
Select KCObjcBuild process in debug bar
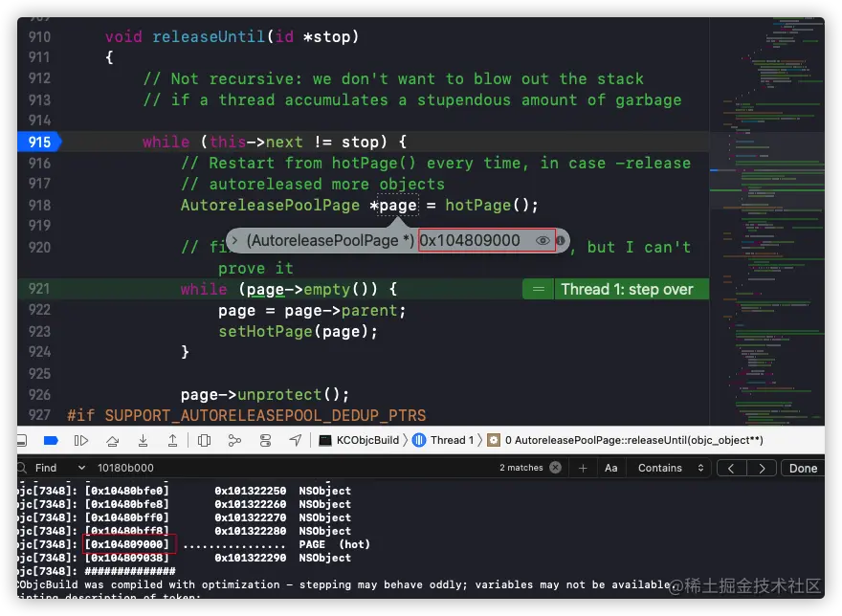[360, 440]
